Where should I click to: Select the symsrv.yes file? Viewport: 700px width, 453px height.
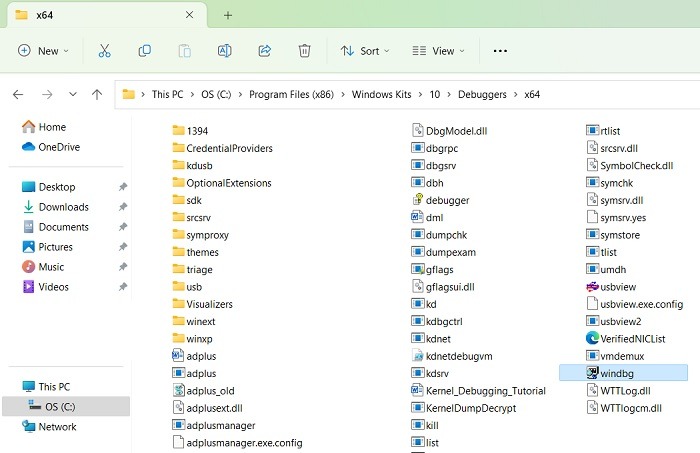617,217
